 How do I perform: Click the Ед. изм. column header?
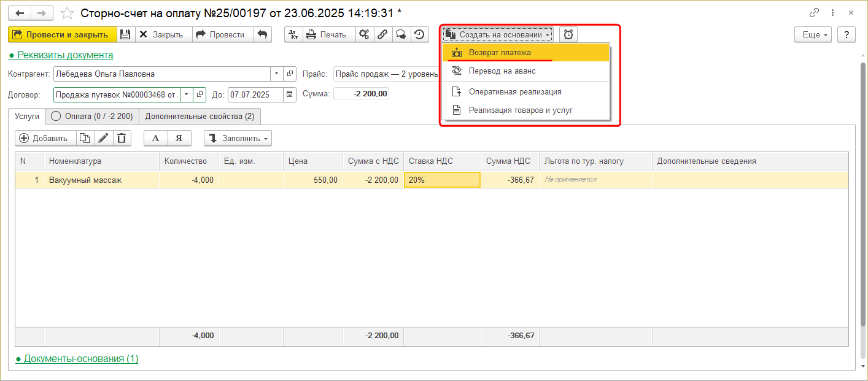pyautogui.click(x=251, y=161)
